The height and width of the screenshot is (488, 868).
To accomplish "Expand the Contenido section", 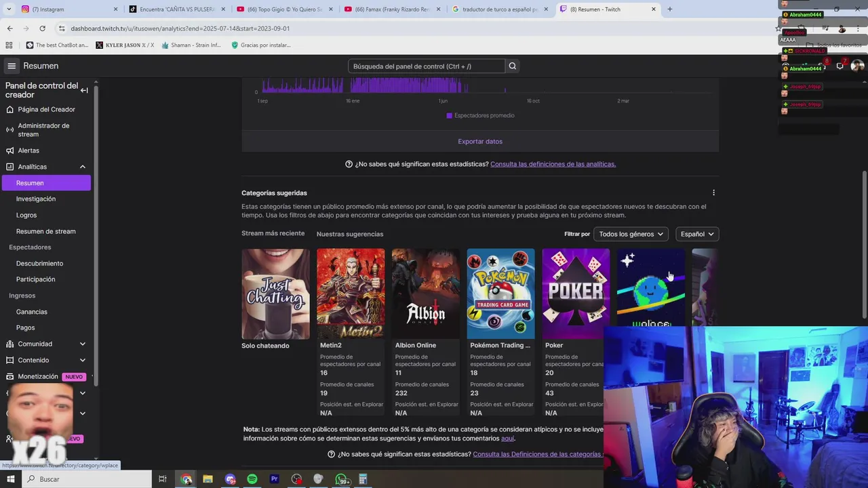I will click(83, 360).
